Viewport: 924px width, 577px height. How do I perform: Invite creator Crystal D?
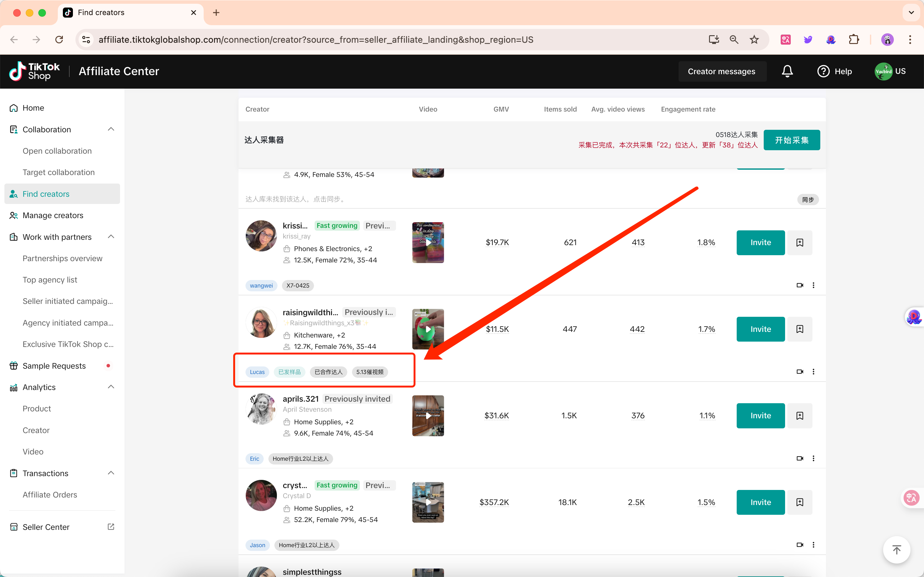[760, 502]
